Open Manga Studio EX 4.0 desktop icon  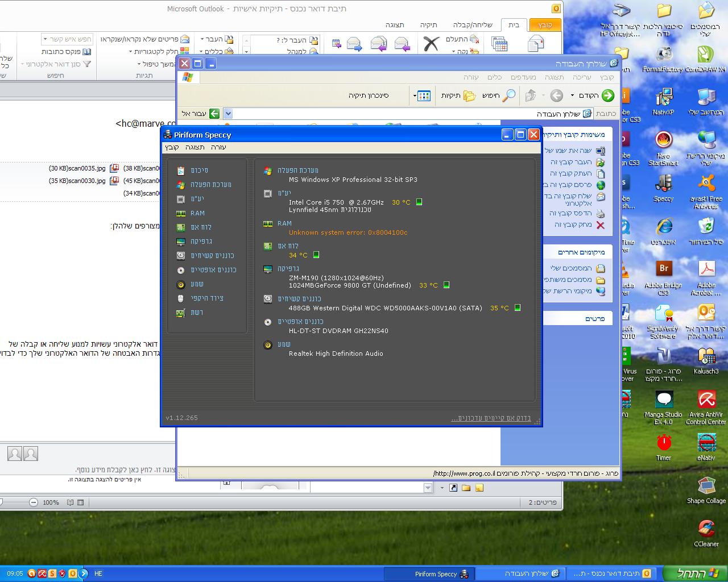point(663,408)
